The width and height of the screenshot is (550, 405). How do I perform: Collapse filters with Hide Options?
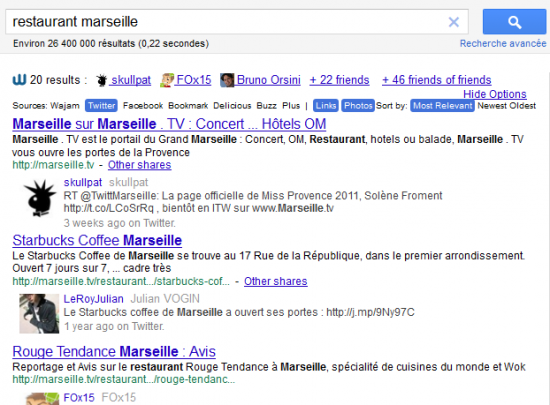pos(495,94)
